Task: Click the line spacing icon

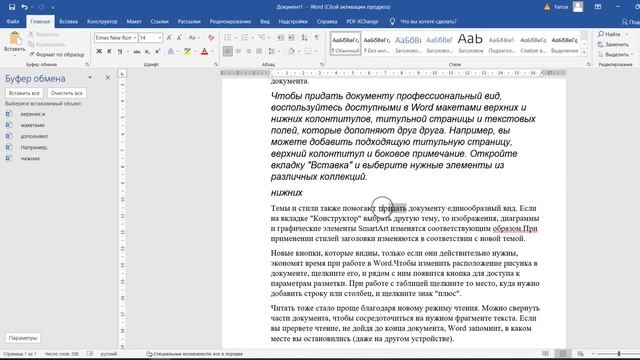Action: (271, 51)
